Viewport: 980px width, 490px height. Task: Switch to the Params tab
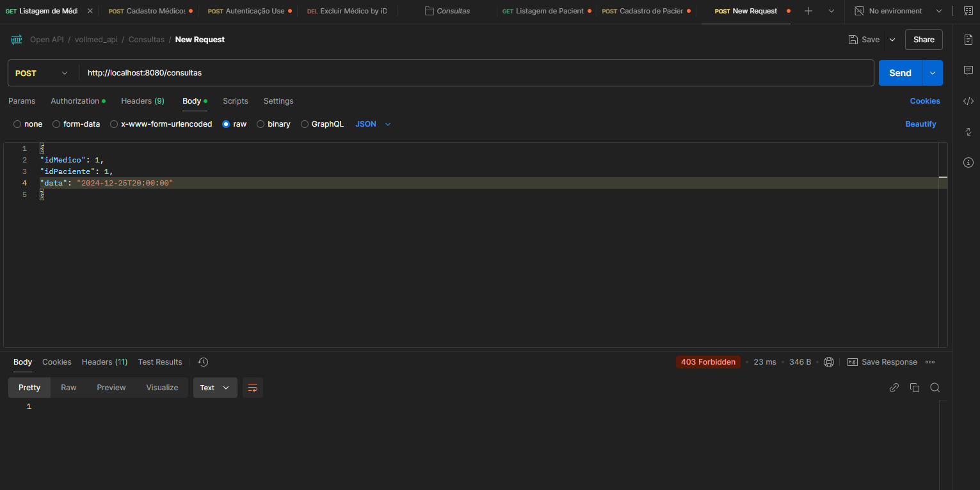click(x=22, y=101)
